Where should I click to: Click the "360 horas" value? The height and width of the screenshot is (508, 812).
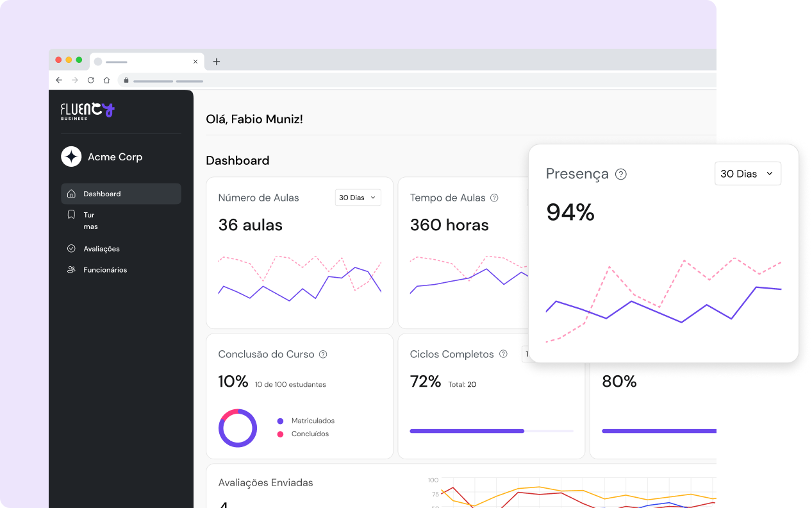(449, 225)
